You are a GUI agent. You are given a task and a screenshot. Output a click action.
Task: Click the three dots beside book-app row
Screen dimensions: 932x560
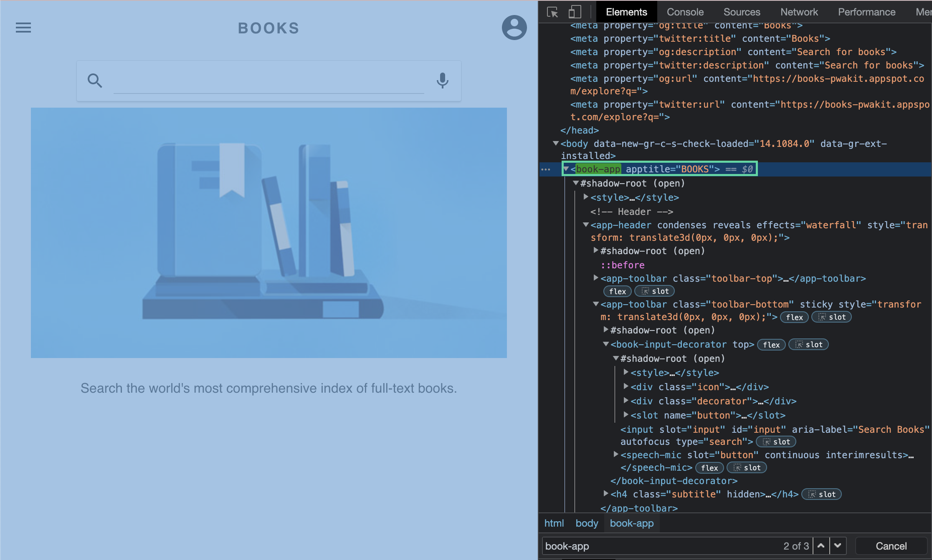click(x=546, y=169)
